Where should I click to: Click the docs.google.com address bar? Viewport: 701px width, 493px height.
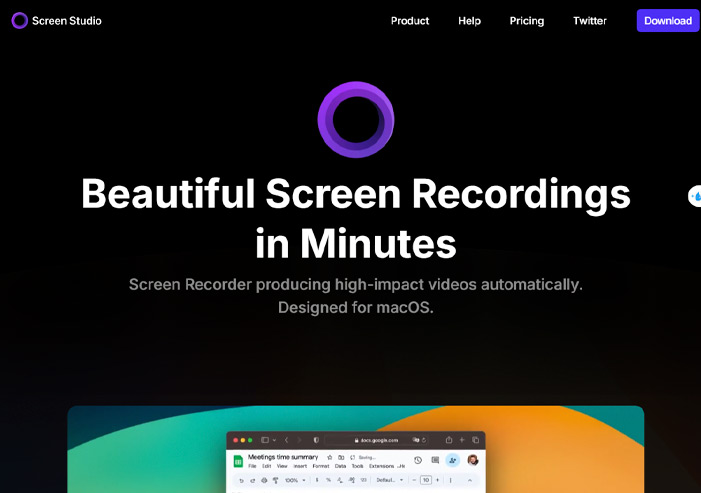click(x=378, y=440)
